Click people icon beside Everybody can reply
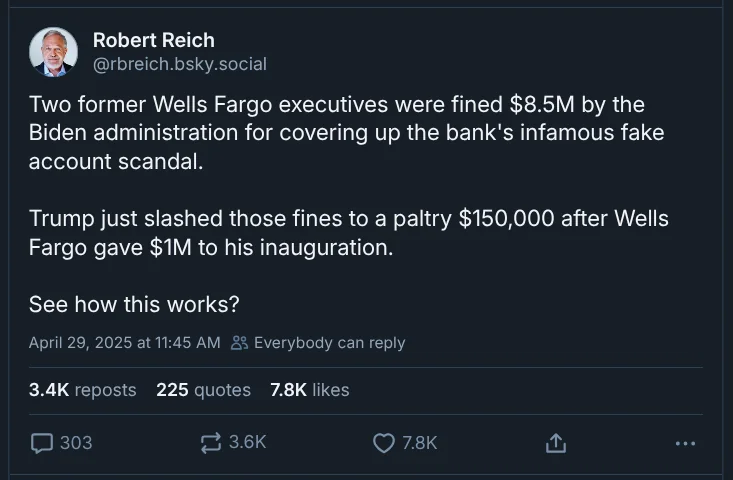Screen dimensions: 733x480 pyautogui.click(x=239, y=343)
